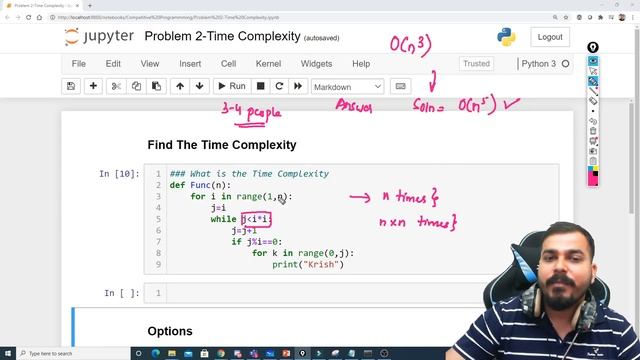Open the Insert menu
The height and width of the screenshot is (360, 640).
click(x=190, y=64)
